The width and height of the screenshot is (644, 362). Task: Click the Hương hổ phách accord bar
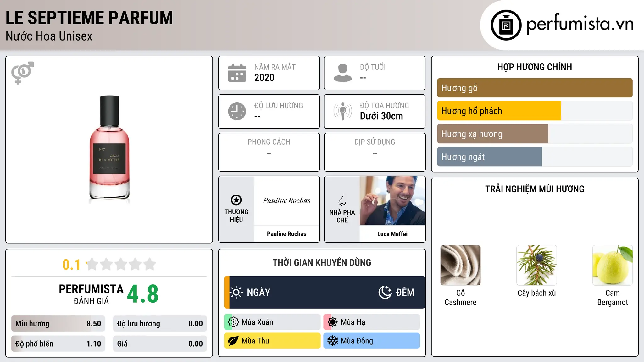[x=535, y=111]
